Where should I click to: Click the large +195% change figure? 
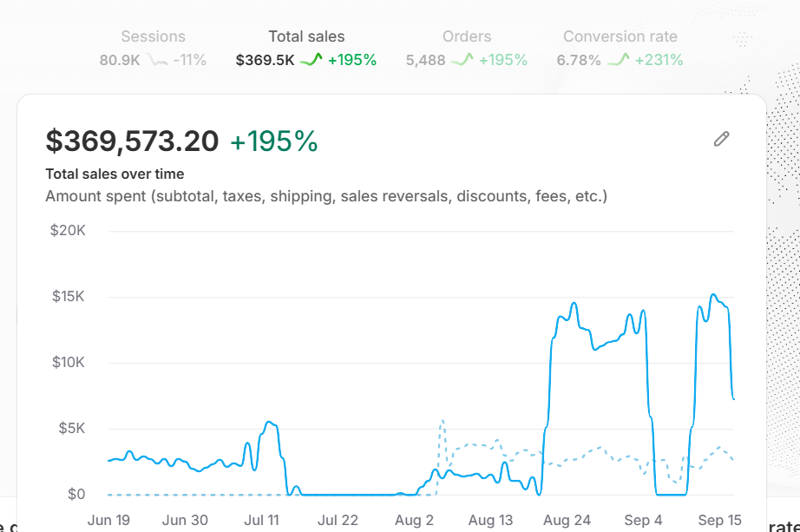click(274, 141)
